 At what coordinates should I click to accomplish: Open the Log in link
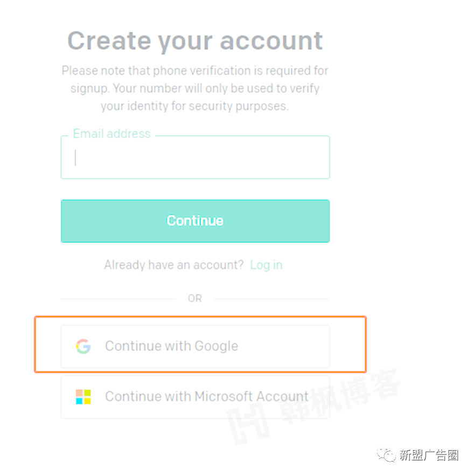tap(266, 265)
